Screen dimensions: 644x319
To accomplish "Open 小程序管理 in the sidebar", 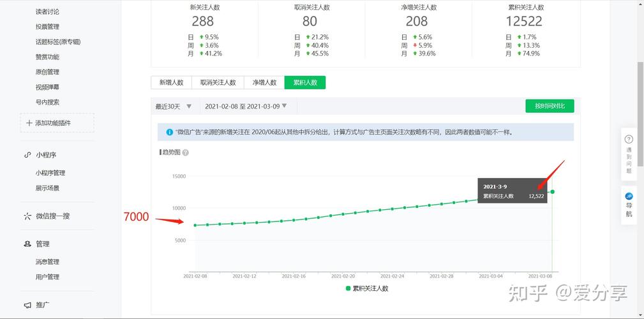I will 50,173.
